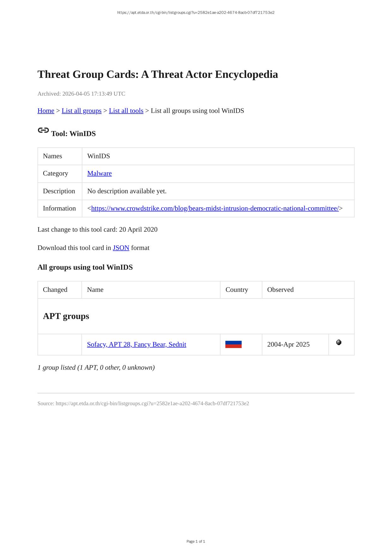Go to List all groups breadcrumb

pyautogui.click(x=81, y=111)
